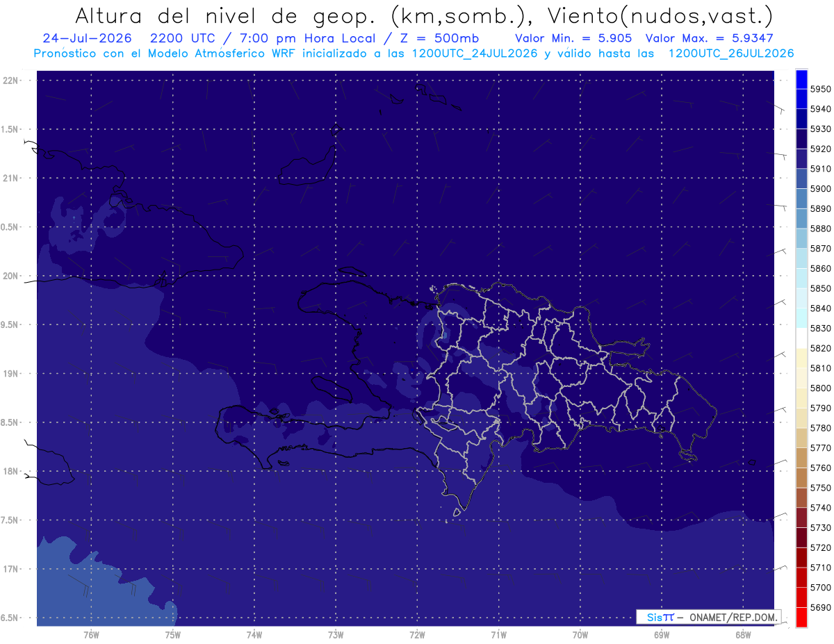Click the 74W longitude label
834x644 pixels.
click(x=254, y=634)
